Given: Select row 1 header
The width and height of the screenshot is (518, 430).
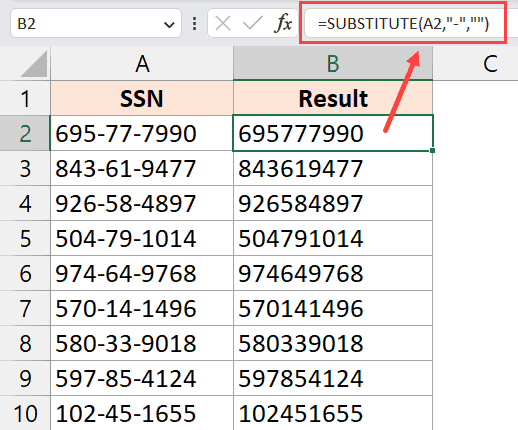Looking at the screenshot, I should (25, 98).
